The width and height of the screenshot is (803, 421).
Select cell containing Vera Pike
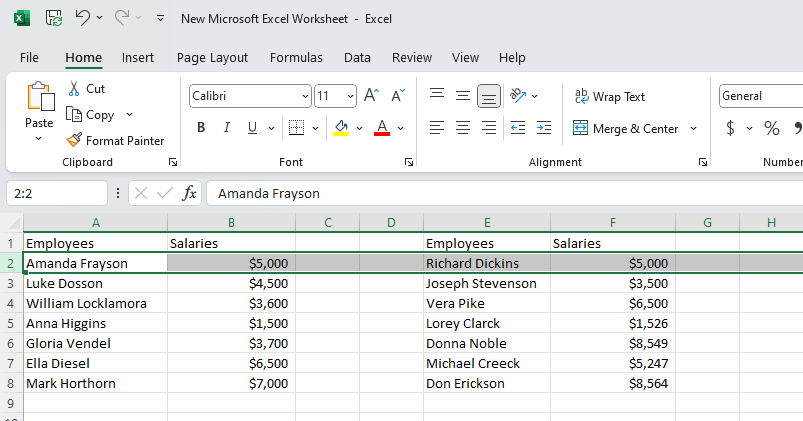[x=487, y=303]
